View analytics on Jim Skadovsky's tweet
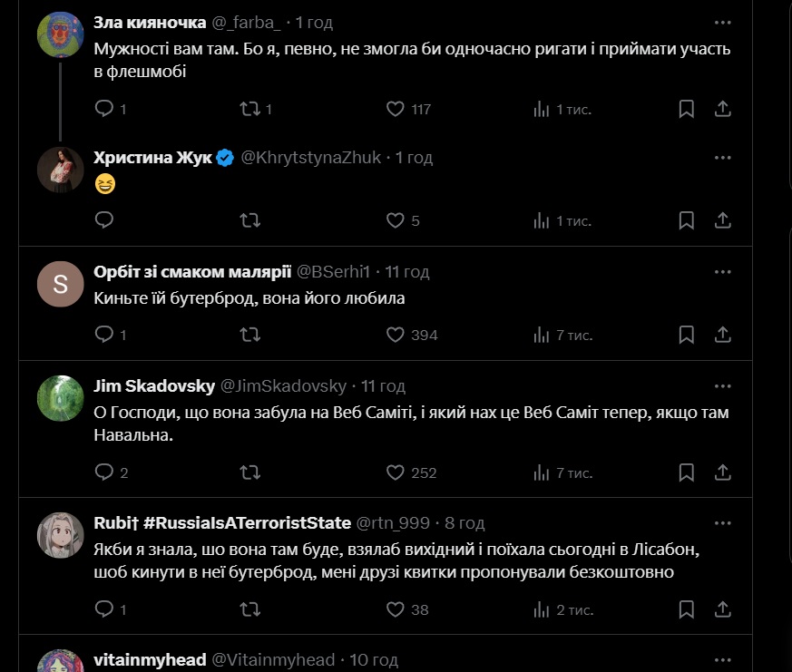This screenshot has width=792, height=672. coord(542,472)
